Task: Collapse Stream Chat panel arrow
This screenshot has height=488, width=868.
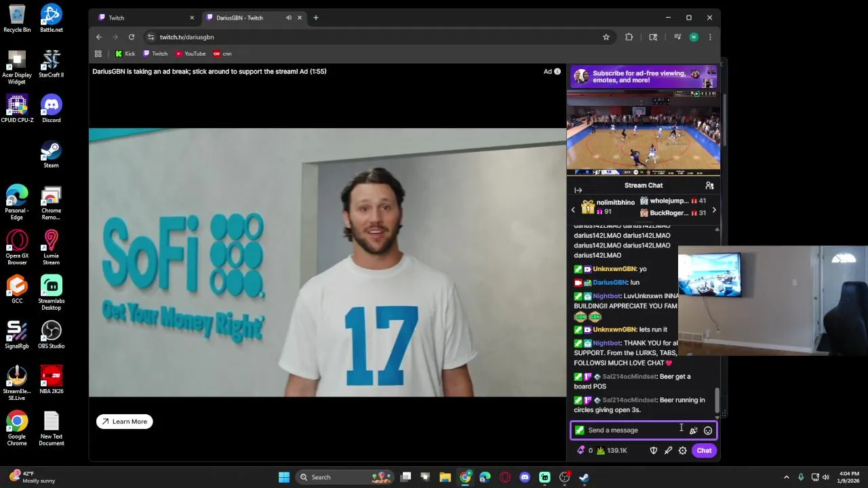Action: pyautogui.click(x=578, y=190)
